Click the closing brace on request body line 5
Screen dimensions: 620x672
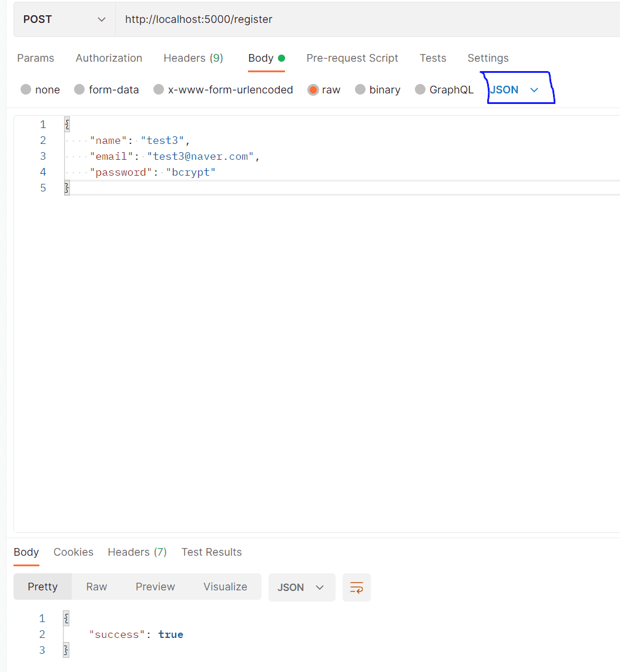point(66,188)
